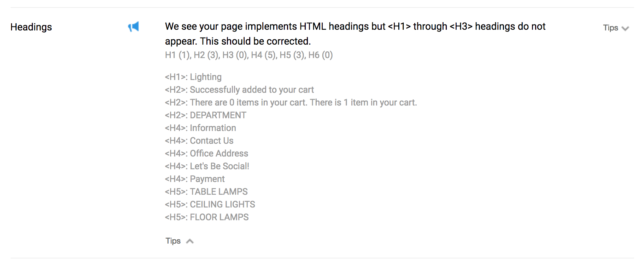Click the H4 Information heading entry
This screenshot has height=262, width=644.
pyautogui.click(x=200, y=128)
